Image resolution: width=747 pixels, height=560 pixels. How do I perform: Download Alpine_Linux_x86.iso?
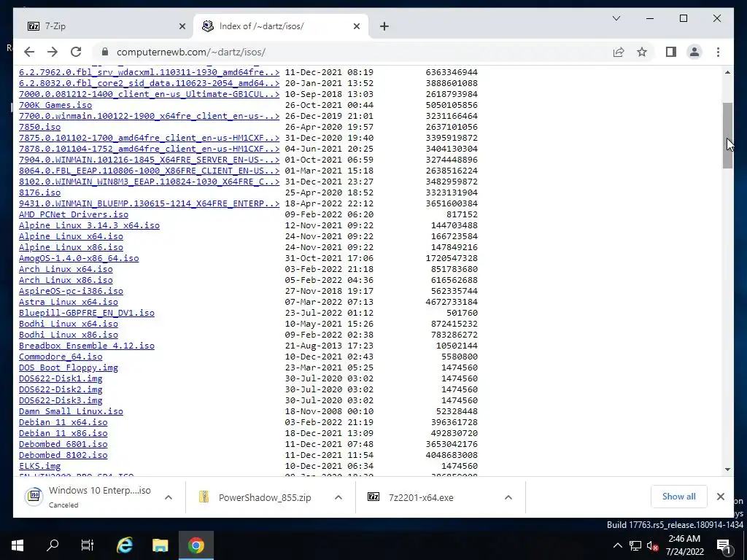coord(71,247)
